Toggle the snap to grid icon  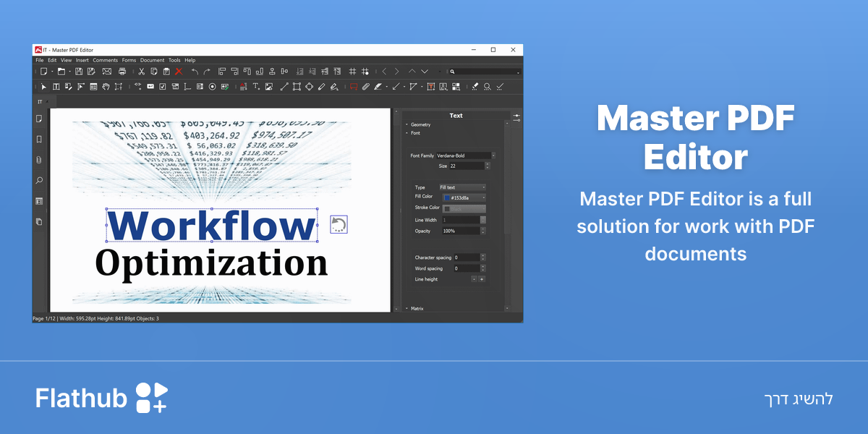coord(365,72)
